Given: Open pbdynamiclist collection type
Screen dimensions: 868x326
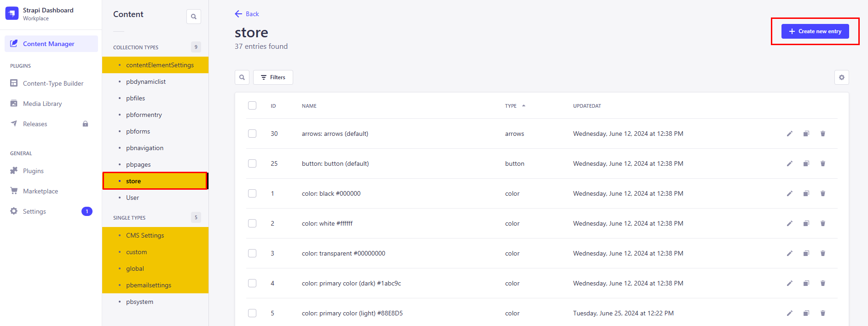Looking at the screenshot, I should click(x=155, y=81).
